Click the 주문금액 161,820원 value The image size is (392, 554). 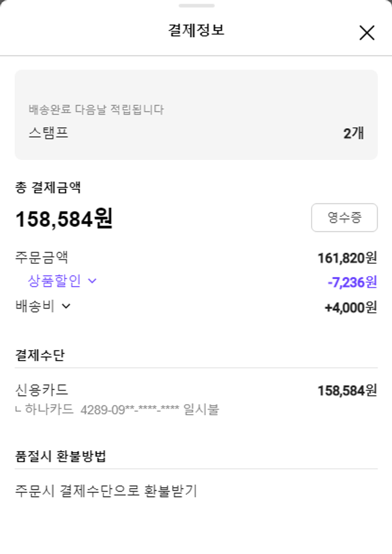pyautogui.click(x=347, y=258)
